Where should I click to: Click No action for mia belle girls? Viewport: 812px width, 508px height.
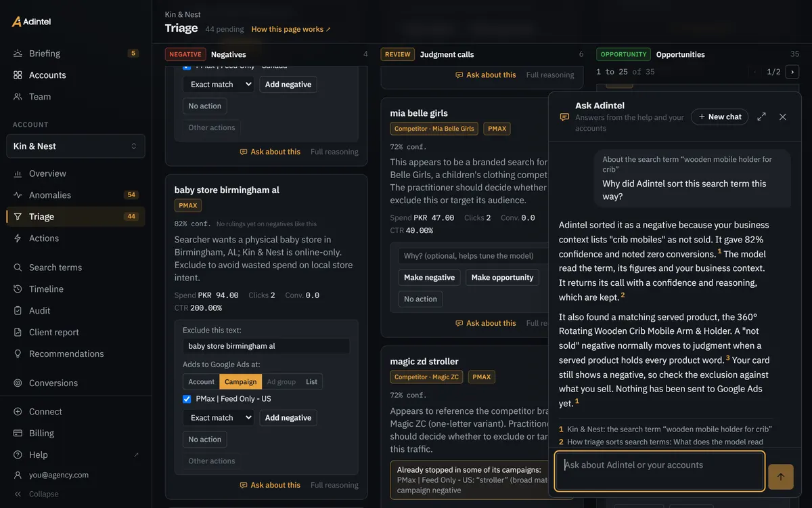click(421, 299)
